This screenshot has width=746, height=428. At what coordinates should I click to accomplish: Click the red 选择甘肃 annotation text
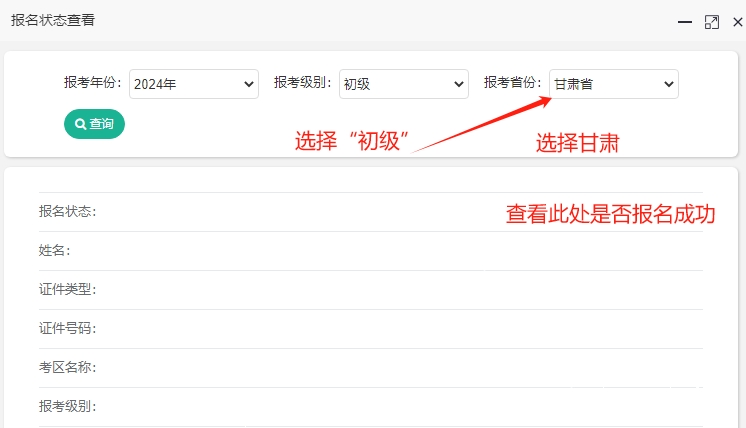point(577,143)
